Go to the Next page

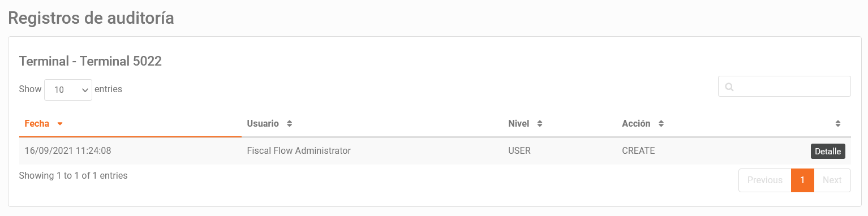(x=832, y=180)
